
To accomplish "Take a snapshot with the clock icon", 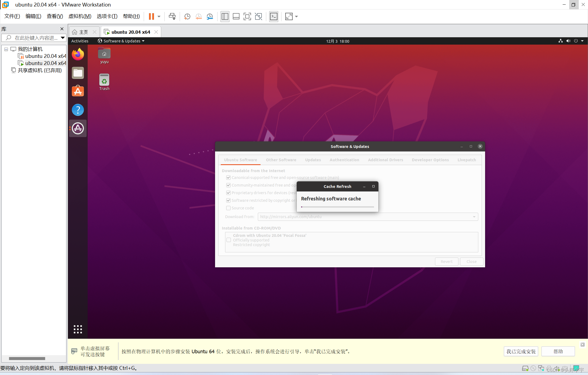I will tap(187, 17).
